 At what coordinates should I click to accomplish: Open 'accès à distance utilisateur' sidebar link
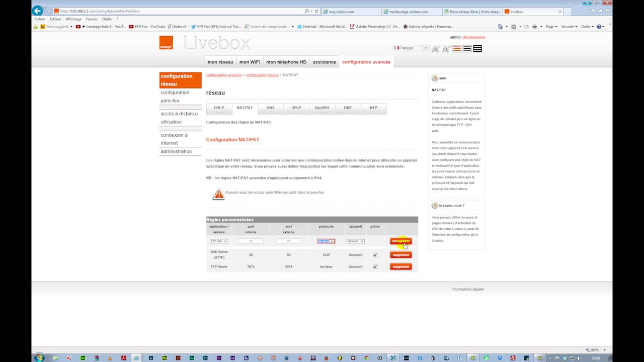tap(179, 118)
